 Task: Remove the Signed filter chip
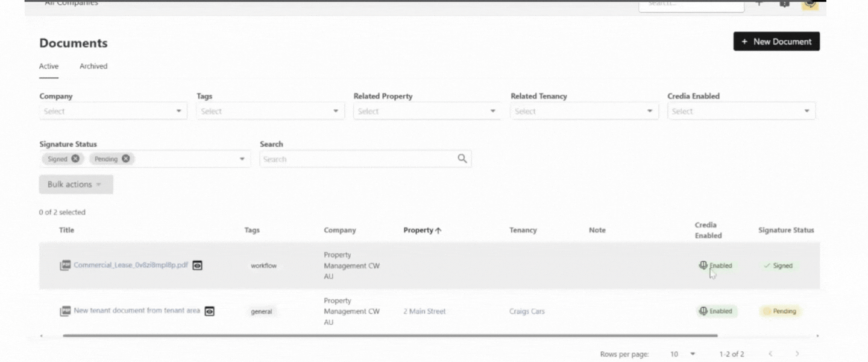pos(75,159)
